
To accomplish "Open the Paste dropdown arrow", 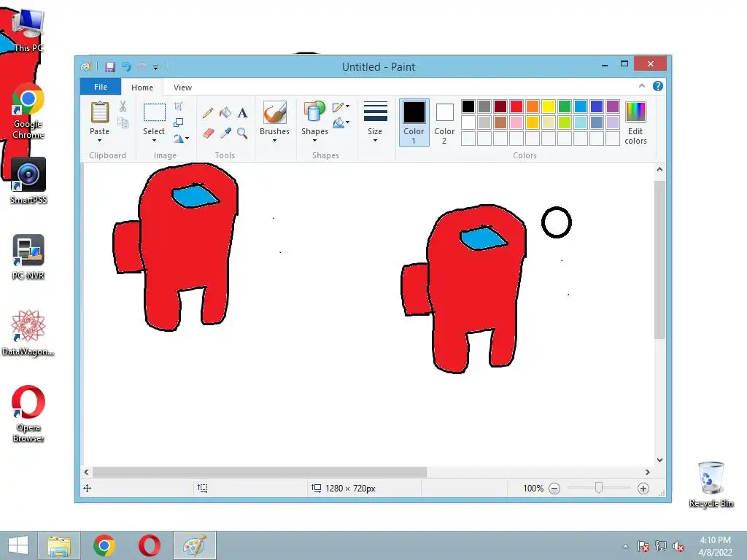I will [99, 141].
